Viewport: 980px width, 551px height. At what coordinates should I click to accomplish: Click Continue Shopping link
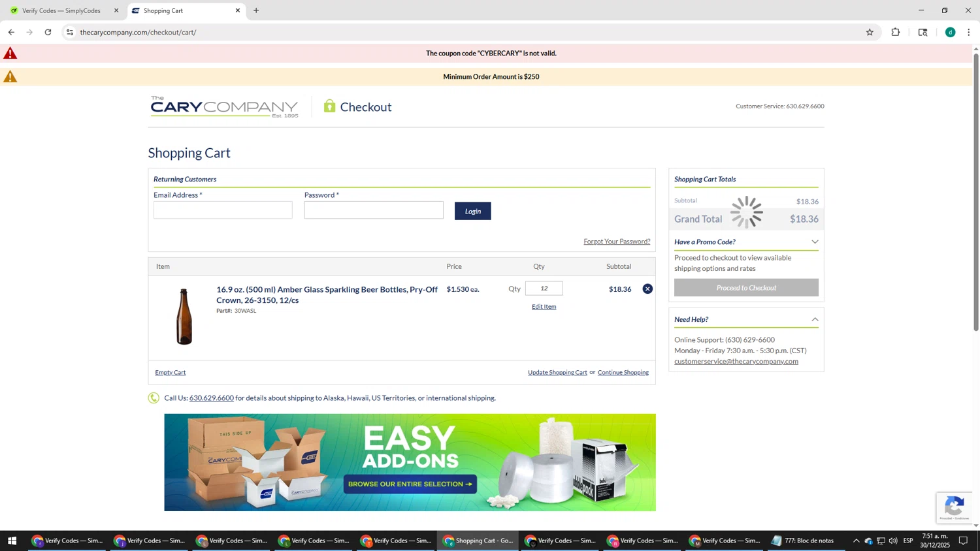(623, 373)
